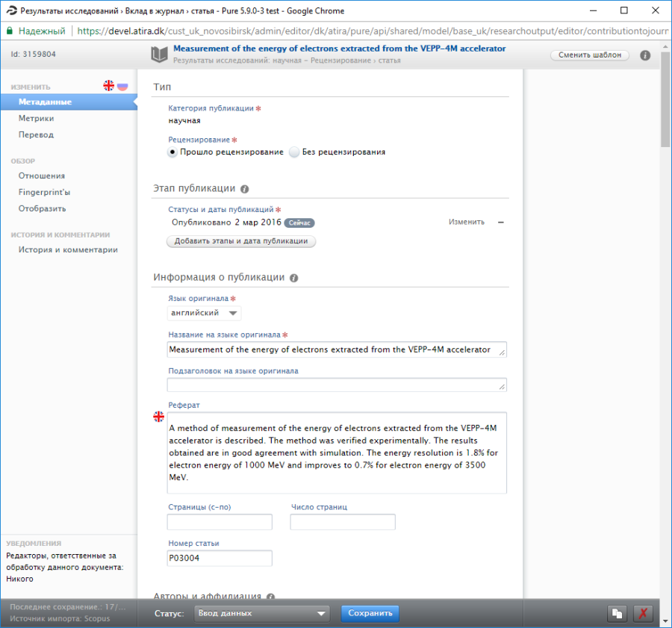Click the copy document icon in footer

point(617,613)
